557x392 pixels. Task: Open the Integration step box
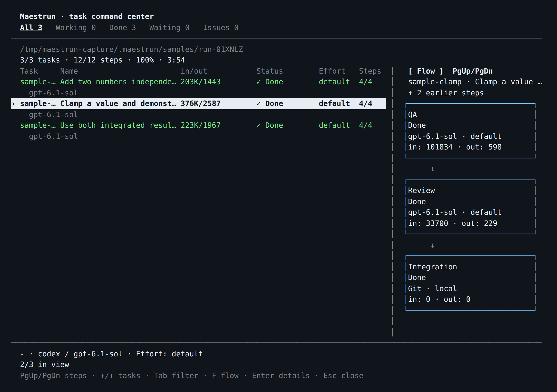[x=470, y=283]
